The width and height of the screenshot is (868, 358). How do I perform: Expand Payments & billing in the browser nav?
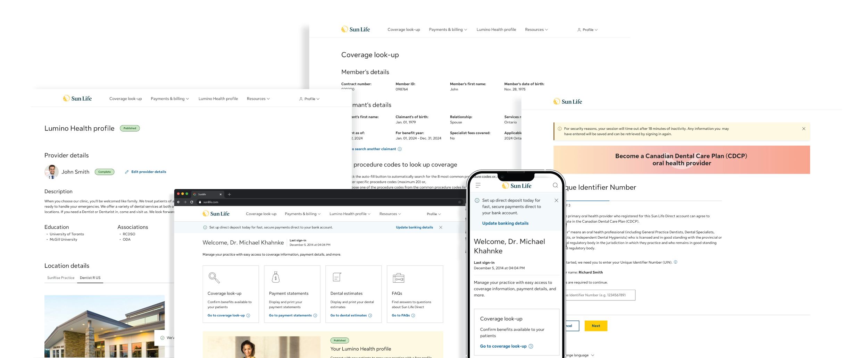coord(302,214)
